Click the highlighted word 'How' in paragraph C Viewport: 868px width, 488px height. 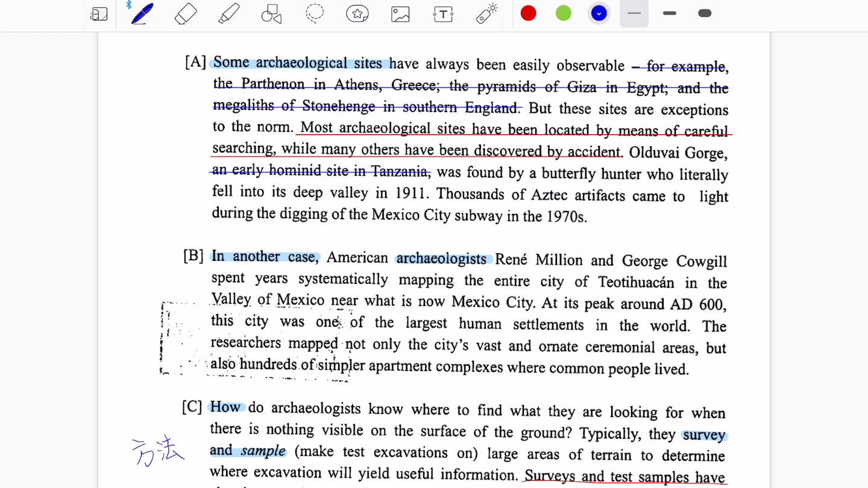pos(225,407)
